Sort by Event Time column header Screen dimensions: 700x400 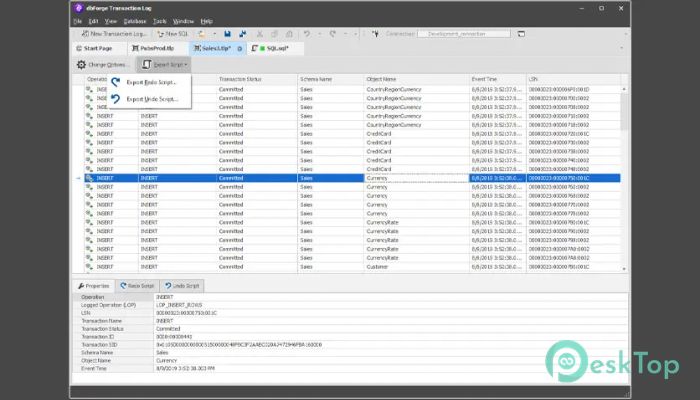point(498,79)
